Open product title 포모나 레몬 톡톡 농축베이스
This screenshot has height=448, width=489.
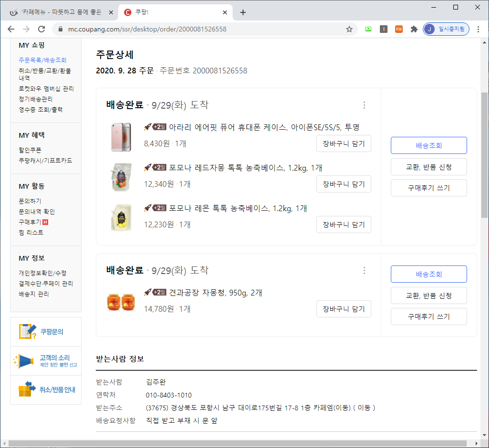tap(238, 208)
